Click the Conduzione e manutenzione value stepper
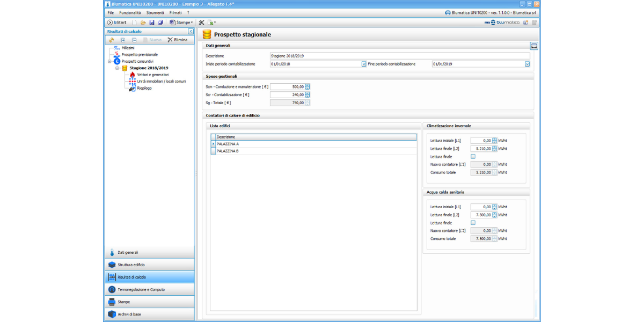The height and width of the screenshot is (322, 644). 308,86
